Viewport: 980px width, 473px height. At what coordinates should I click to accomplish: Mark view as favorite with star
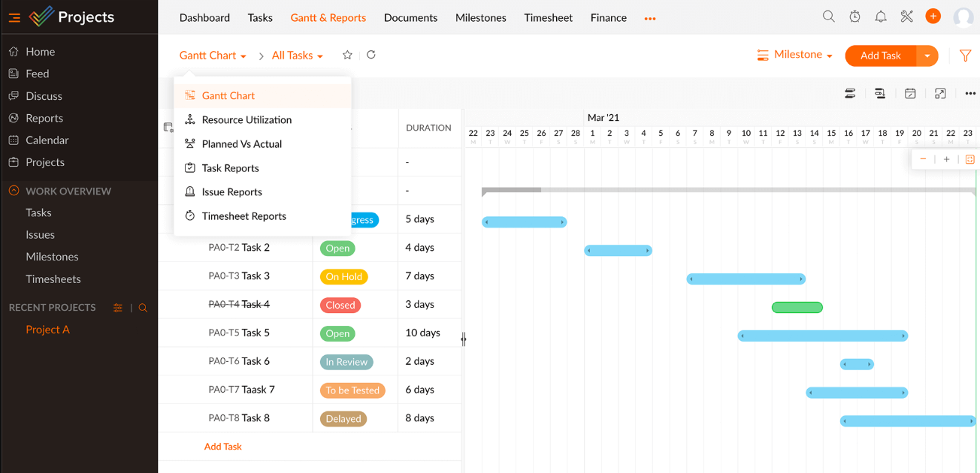[347, 55]
